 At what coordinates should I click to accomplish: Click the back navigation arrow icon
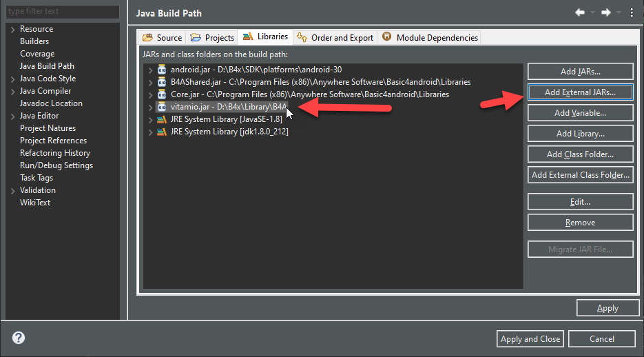coord(579,12)
